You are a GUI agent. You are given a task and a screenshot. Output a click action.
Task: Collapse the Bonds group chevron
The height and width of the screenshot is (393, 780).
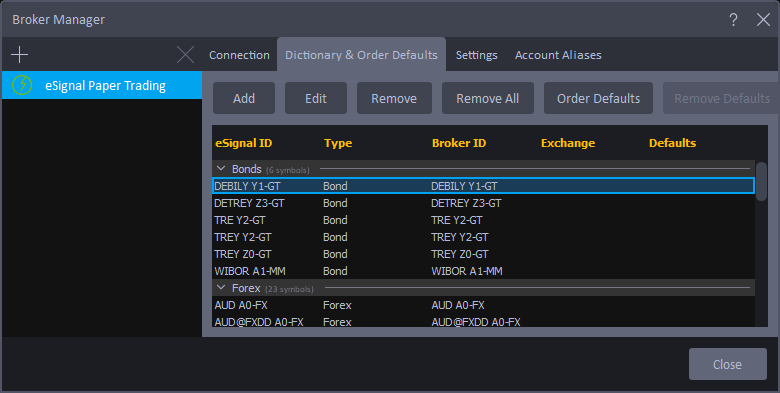(x=221, y=169)
